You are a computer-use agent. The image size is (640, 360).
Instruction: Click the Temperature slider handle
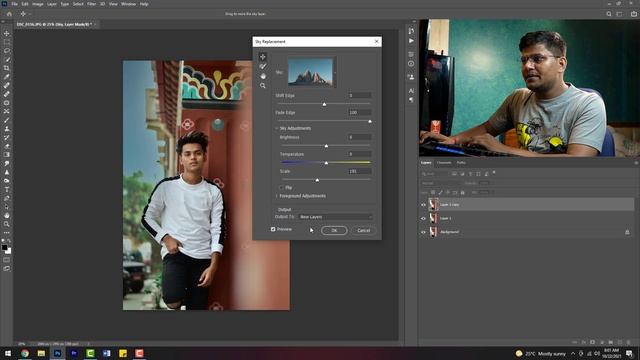click(326, 163)
